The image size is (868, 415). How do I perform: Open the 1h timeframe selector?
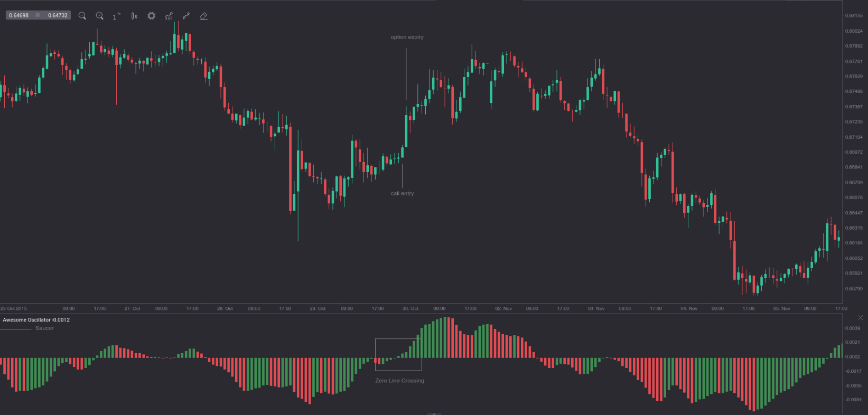(x=116, y=16)
